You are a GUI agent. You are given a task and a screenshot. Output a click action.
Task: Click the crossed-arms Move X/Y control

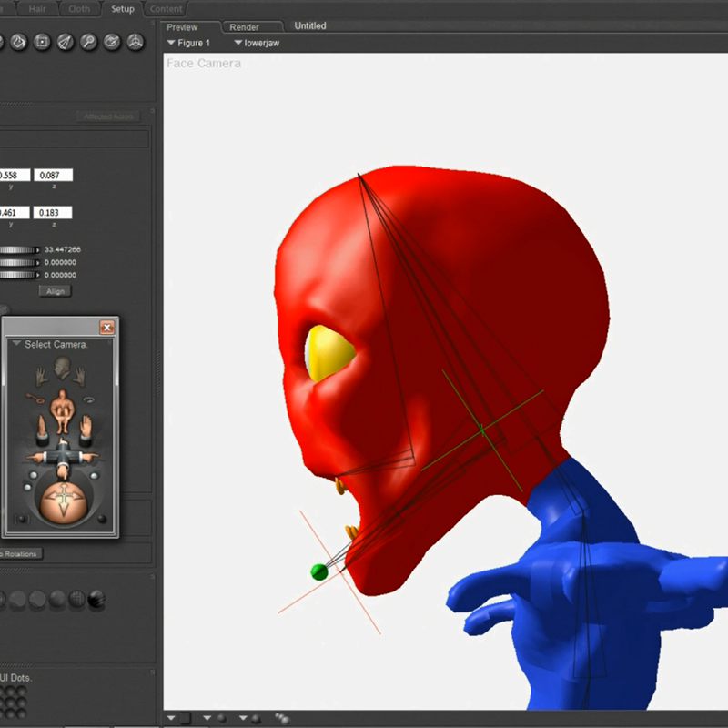point(62,458)
